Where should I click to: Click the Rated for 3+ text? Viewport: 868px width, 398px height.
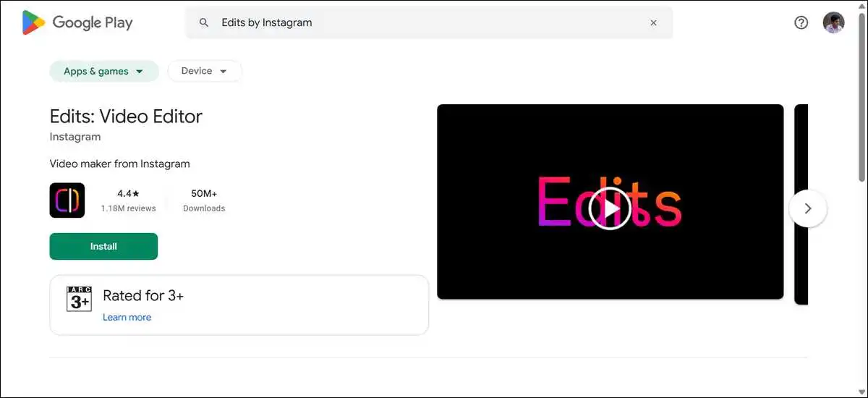pyautogui.click(x=143, y=295)
